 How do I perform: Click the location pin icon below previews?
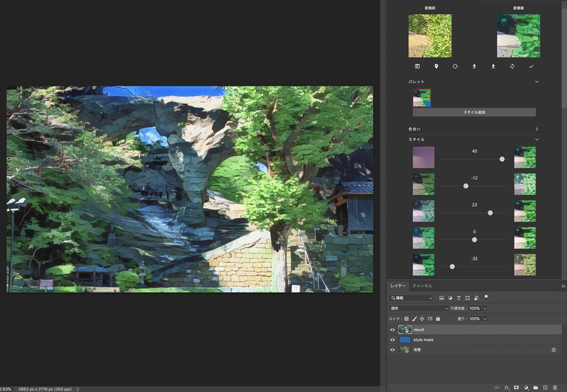(x=436, y=66)
